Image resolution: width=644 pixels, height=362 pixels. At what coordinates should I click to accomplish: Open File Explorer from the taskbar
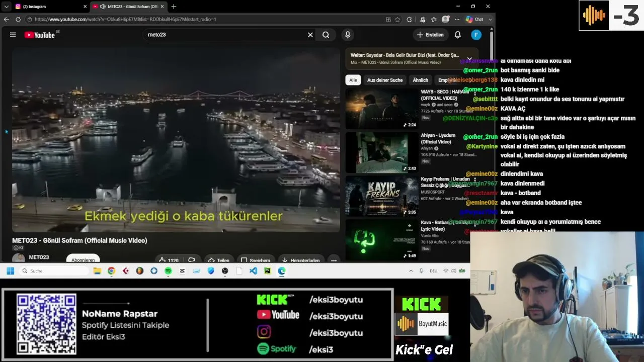click(x=97, y=271)
